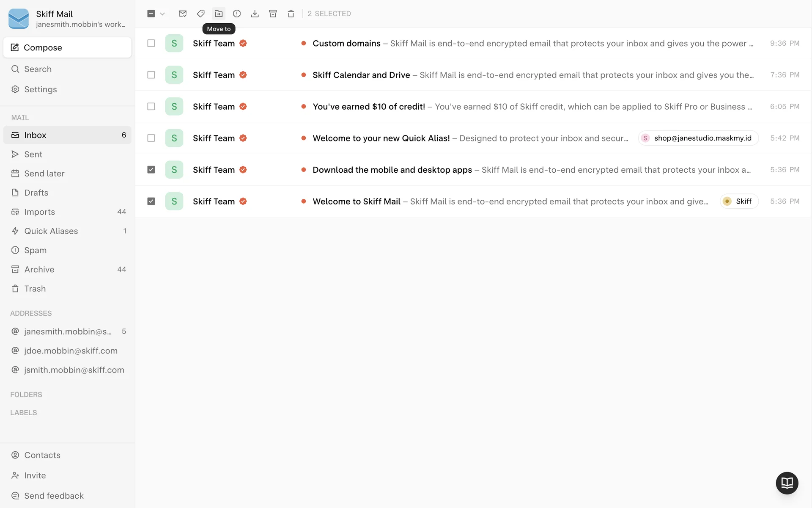This screenshot has height=508, width=812.
Task: Click the Mark as read envelope icon
Action: tap(183, 14)
